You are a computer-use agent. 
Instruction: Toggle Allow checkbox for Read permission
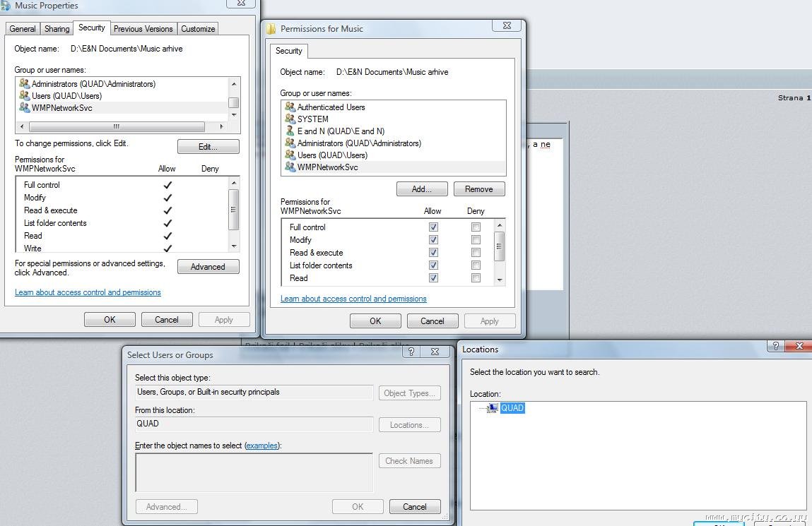[433, 277]
